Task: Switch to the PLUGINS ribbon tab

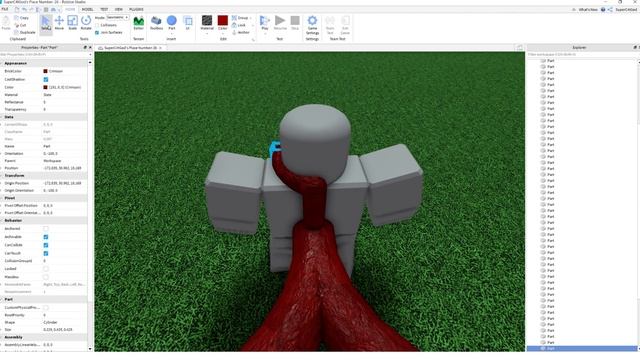Action: (x=136, y=9)
